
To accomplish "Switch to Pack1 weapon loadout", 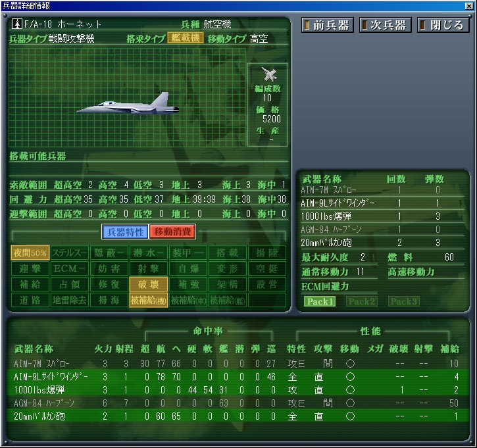I will (x=319, y=301).
